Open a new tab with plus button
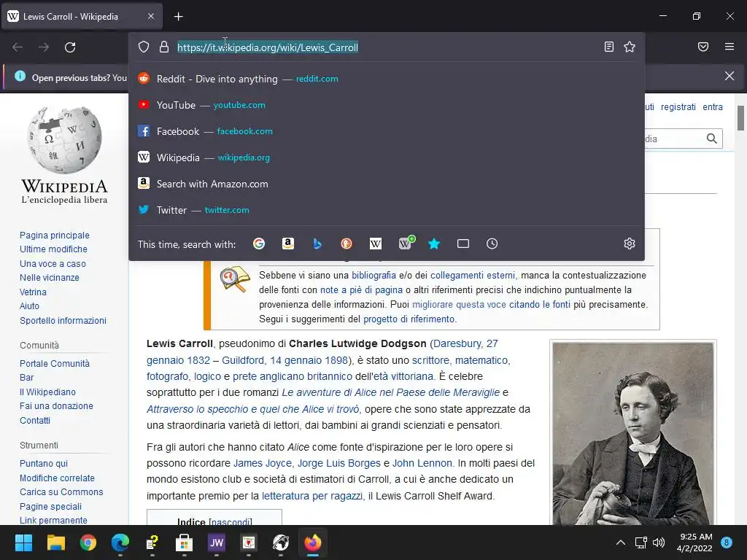Image resolution: width=747 pixels, height=560 pixels. (178, 17)
